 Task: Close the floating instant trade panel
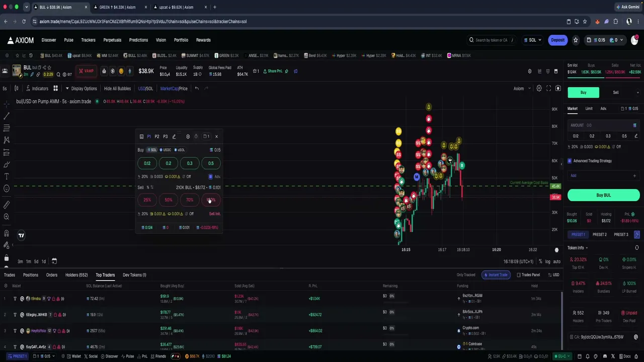[216, 136]
